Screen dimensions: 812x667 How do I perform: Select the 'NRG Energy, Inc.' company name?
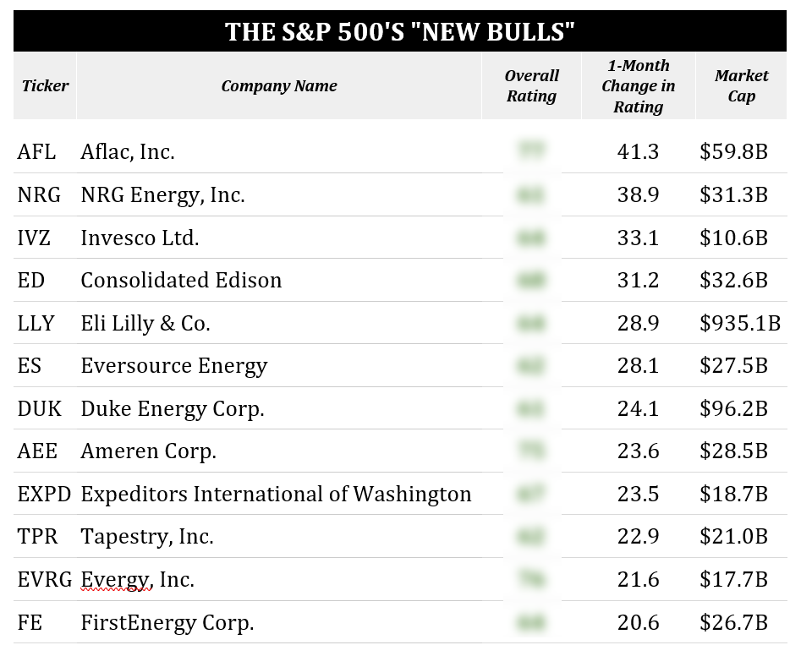pos(162,195)
